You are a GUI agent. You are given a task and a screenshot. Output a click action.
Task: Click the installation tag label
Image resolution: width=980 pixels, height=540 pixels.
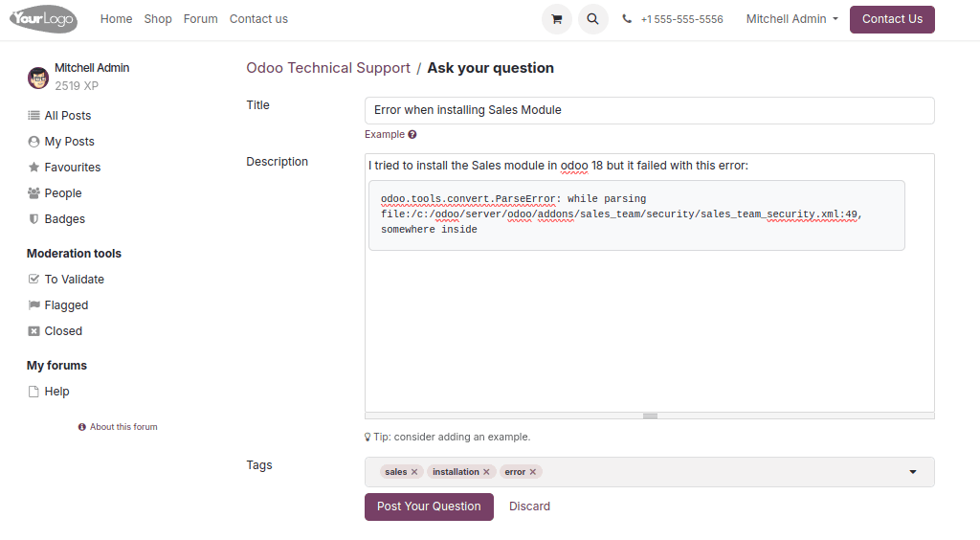[x=456, y=472]
